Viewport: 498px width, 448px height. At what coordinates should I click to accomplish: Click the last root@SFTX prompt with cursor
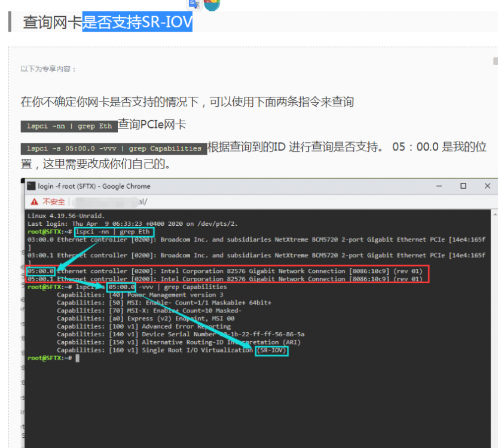click(53, 358)
